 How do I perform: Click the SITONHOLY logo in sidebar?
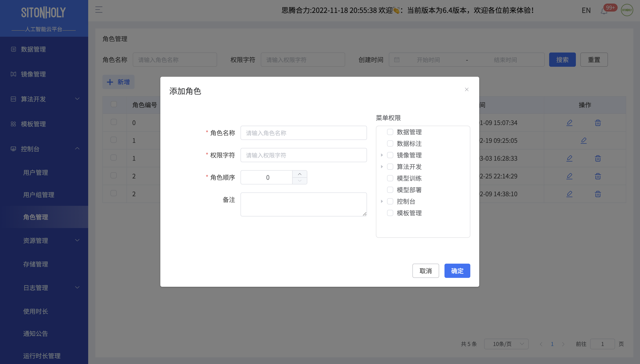43,12
